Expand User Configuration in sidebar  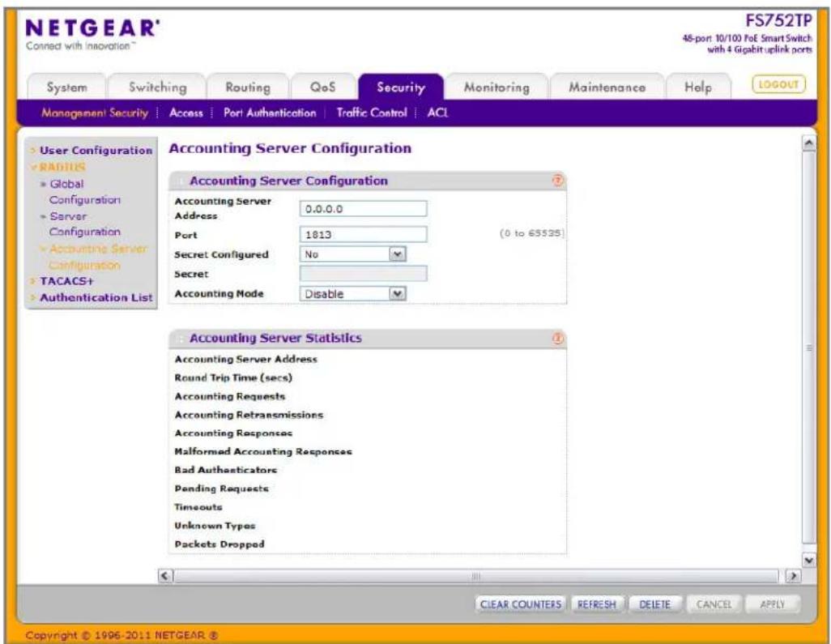tap(96, 151)
